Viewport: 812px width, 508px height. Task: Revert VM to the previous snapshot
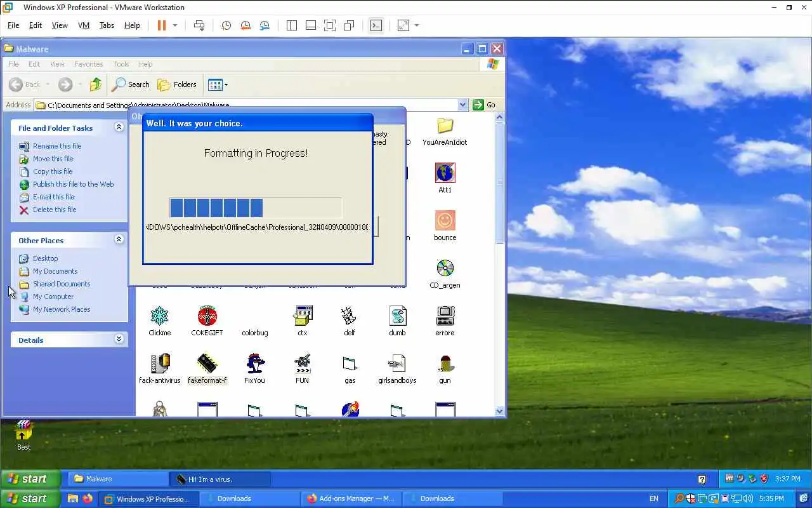point(246,25)
